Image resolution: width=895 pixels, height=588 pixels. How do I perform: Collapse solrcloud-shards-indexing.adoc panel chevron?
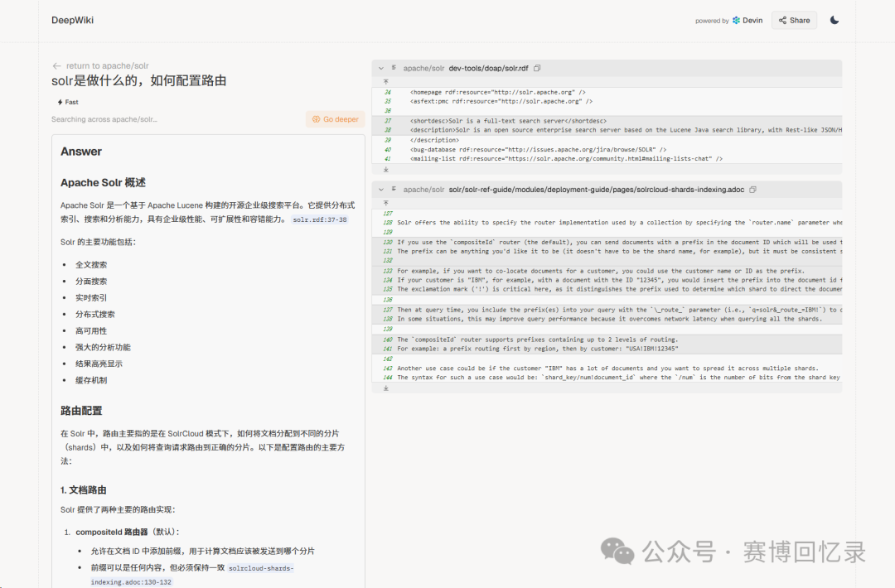380,190
